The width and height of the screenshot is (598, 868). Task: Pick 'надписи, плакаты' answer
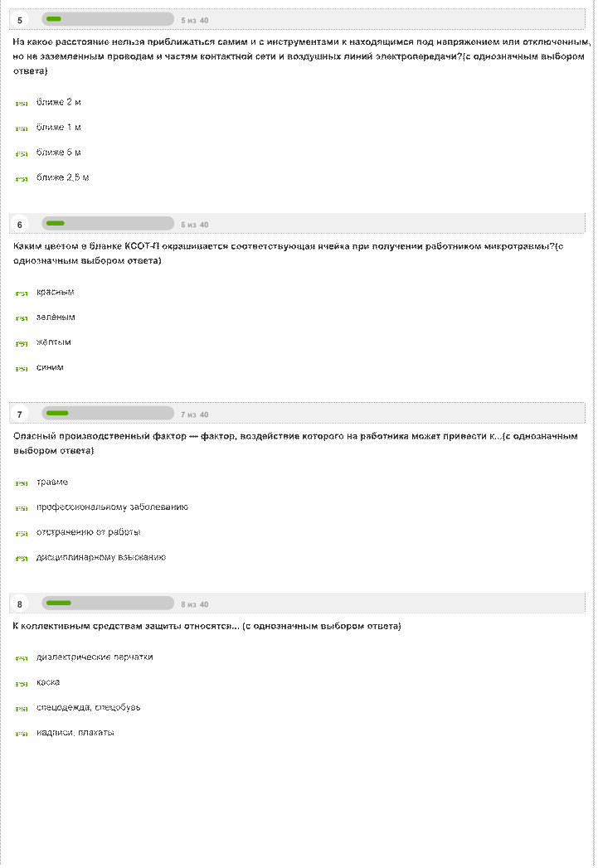[22, 734]
